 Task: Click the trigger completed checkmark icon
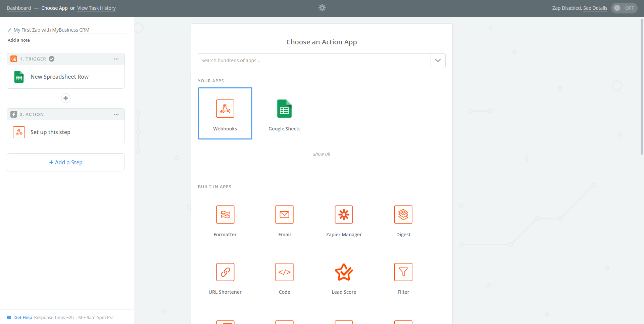point(52,59)
